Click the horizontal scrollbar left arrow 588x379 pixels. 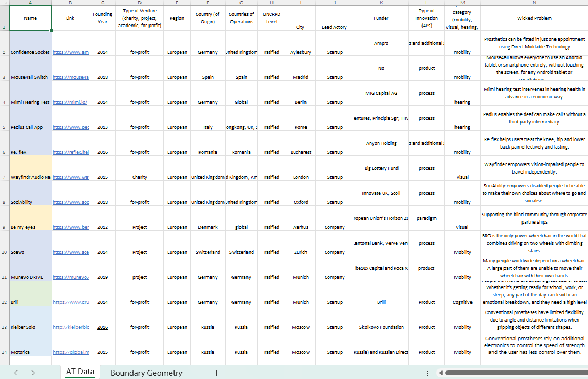(441, 373)
